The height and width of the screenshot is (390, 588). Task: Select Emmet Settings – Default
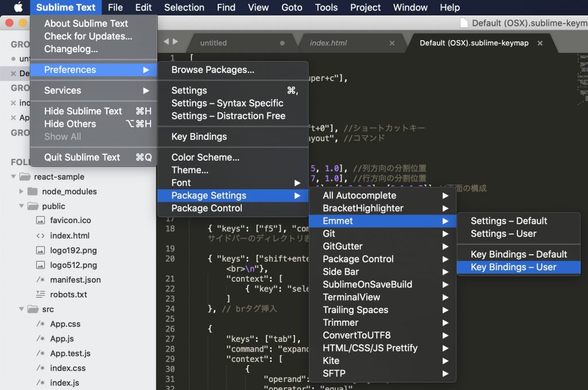519,221
